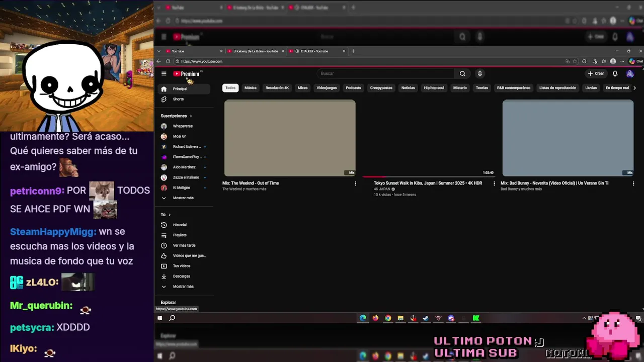Image resolution: width=644 pixels, height=362 pixels.
Task: Click the Crear button
Action: [x=596, y=73]
